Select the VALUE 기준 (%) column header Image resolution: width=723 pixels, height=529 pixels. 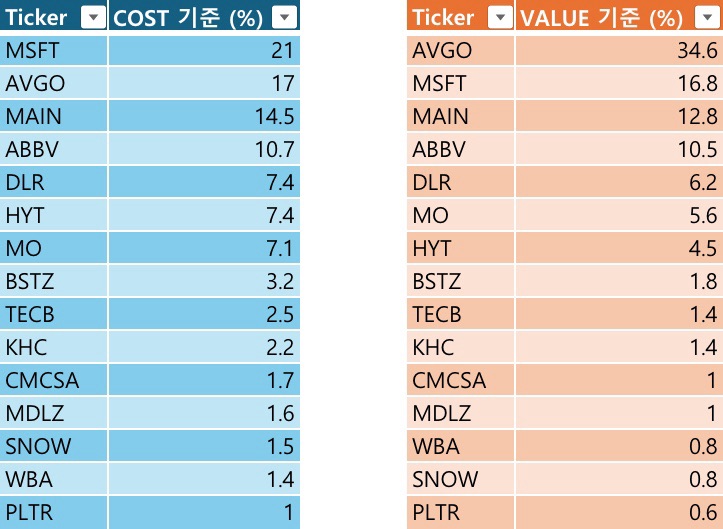602,17
